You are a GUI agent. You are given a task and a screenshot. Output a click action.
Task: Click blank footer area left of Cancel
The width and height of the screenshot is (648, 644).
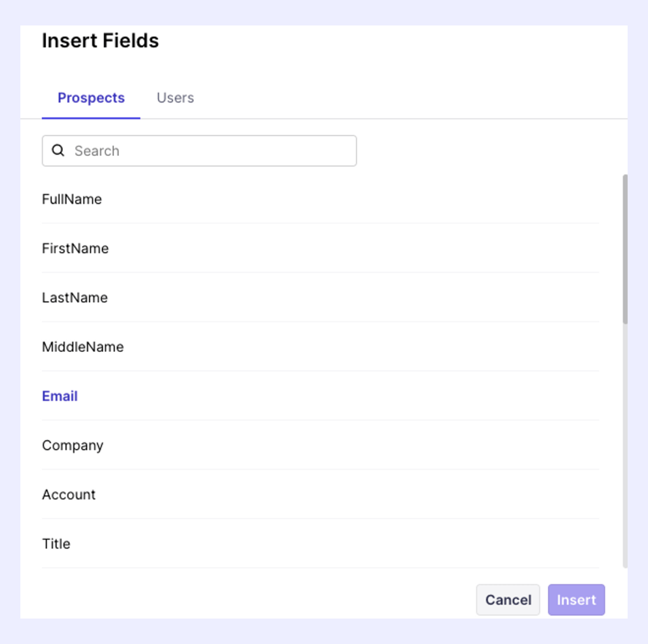pyautogui.click(x=255, y=600)
